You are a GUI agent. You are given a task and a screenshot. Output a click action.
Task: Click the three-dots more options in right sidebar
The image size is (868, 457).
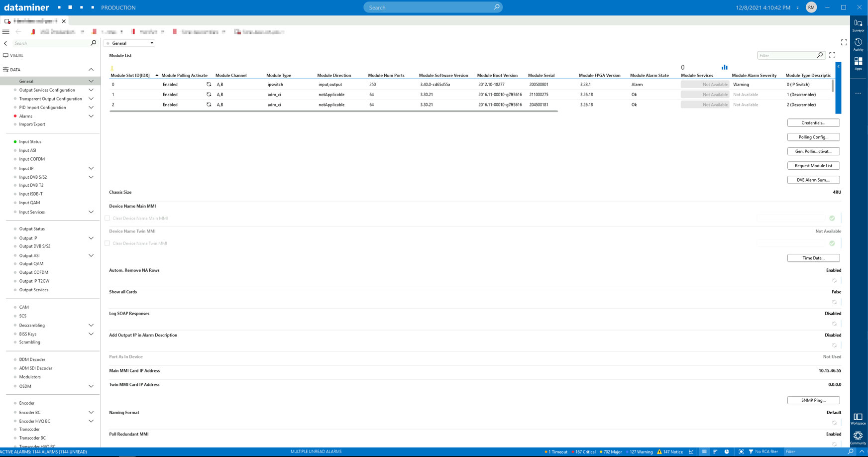(x=858, y=93)
